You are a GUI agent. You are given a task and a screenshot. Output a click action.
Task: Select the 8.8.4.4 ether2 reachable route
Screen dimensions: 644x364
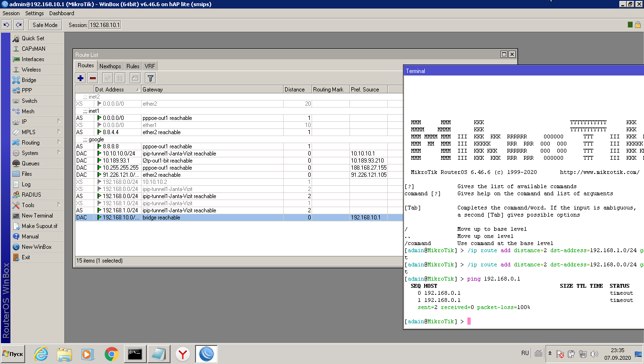coord(239,132)
